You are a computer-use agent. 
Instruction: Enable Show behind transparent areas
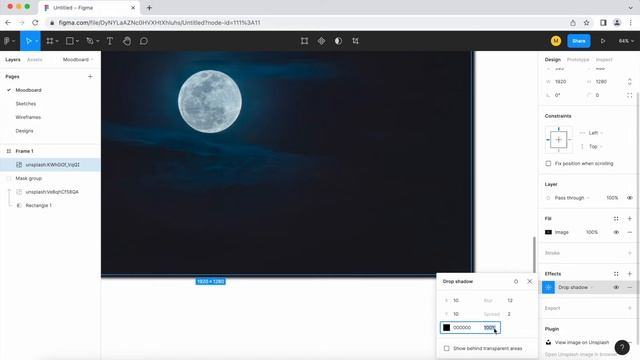click(447, 349)
